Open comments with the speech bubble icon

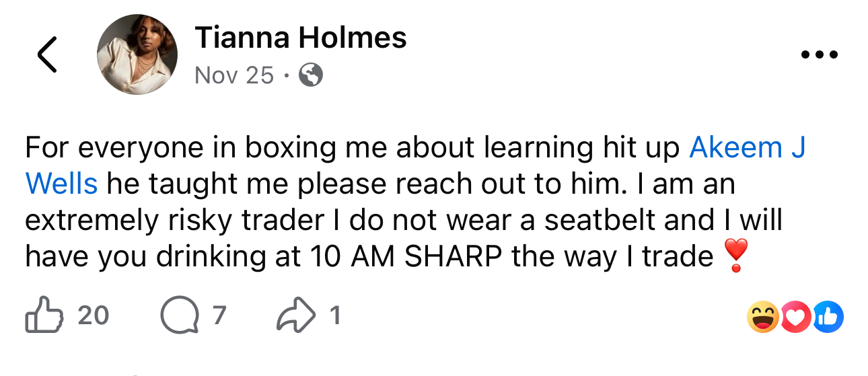click(x=178, y=315)
